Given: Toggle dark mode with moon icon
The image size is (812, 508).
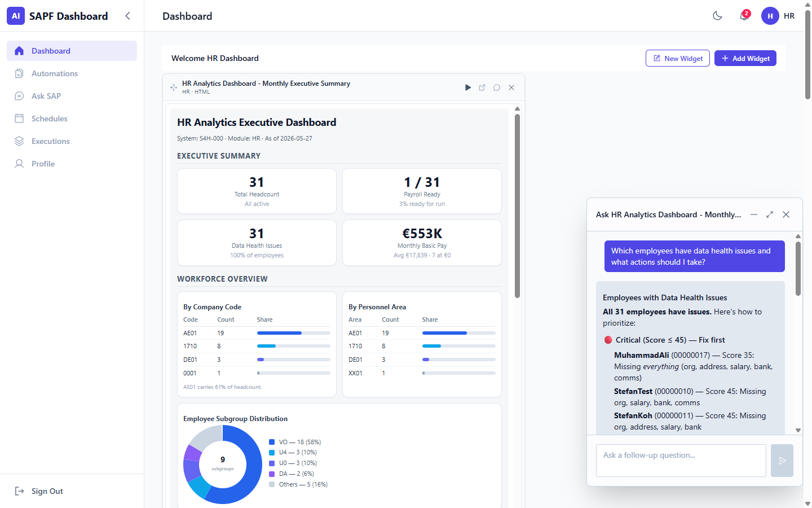Looking at the screenshot, I should [x=717, y=16].
